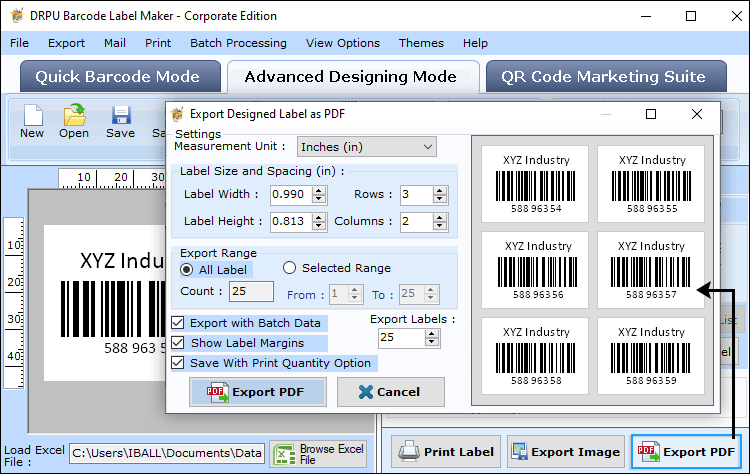Click the Count field showing 25
The width and height of the screenshot is (750, 474).
pyautogui.click(x=252, y=291)
